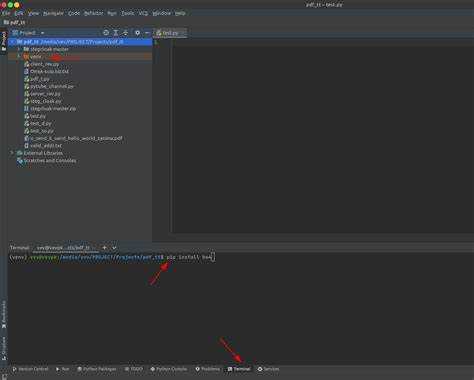
Task: Click Expand All icon in Project panel
Action: tap(116, 33)
